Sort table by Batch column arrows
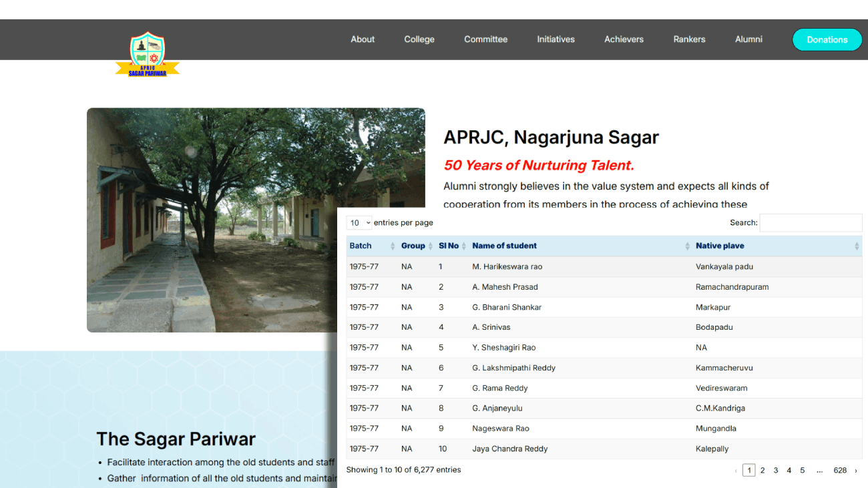This screenshot has width=868, height=488. tap(393, 246)
